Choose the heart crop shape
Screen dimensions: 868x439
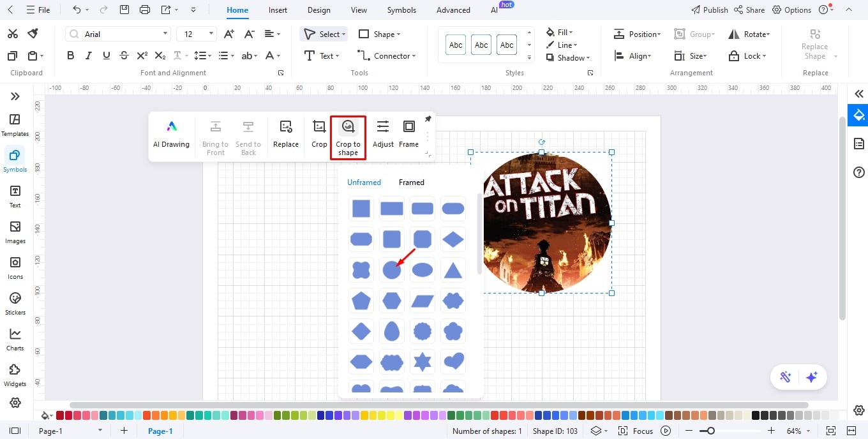(453, 362)
